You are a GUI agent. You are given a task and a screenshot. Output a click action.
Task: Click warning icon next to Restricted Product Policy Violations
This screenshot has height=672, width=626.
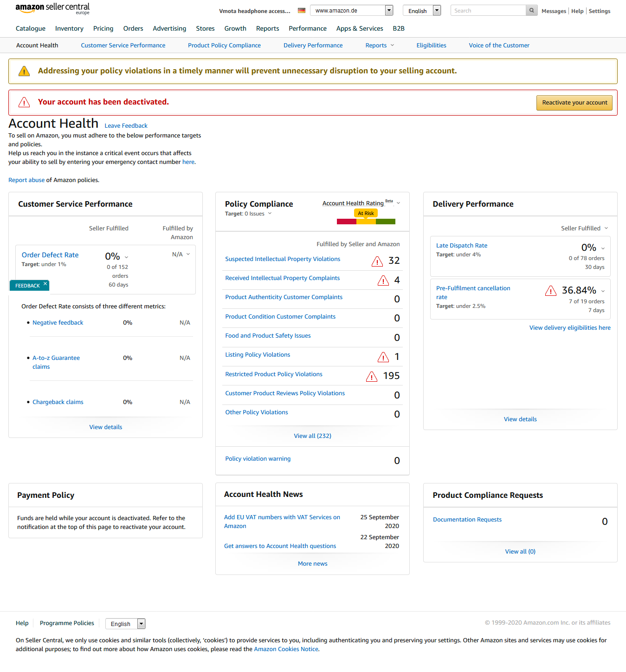372,377
